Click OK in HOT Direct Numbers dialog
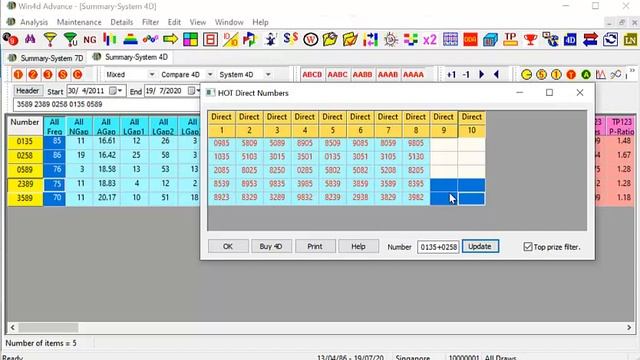The image size is (640, 360). coord(228,246)
